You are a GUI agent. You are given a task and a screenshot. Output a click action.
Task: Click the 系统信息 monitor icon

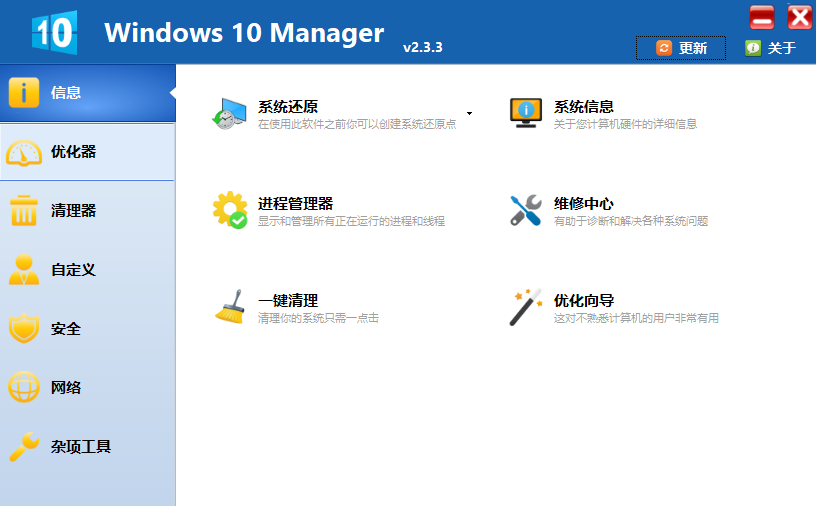[526, 113]
